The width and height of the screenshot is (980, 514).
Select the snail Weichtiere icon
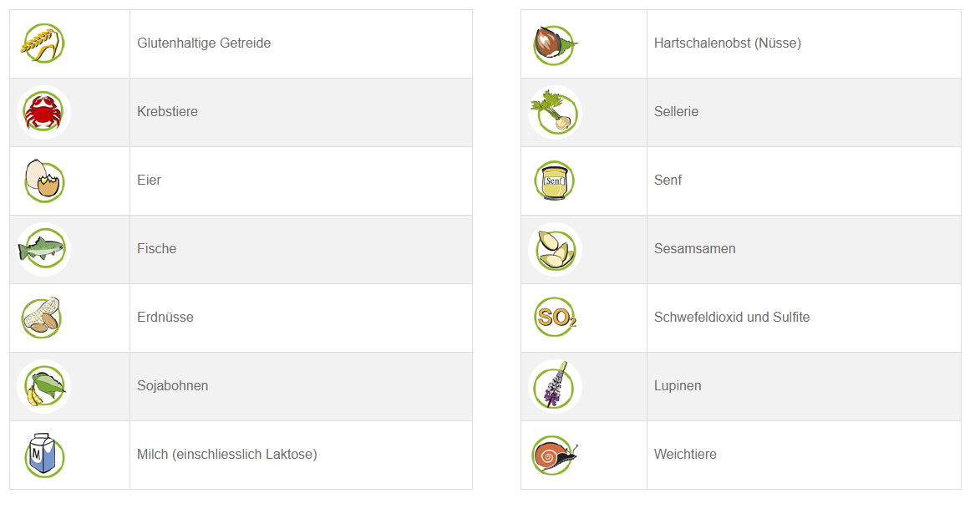coord(555,455)
